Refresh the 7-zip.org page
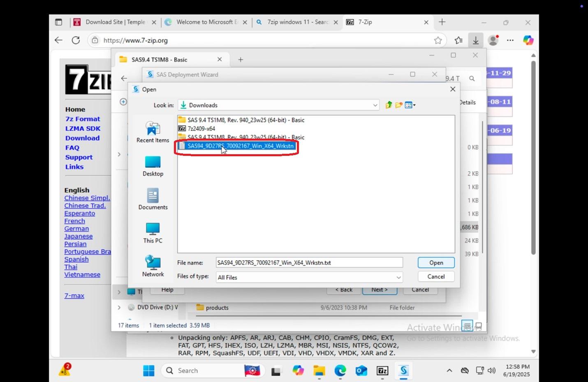 coord(76,40)
